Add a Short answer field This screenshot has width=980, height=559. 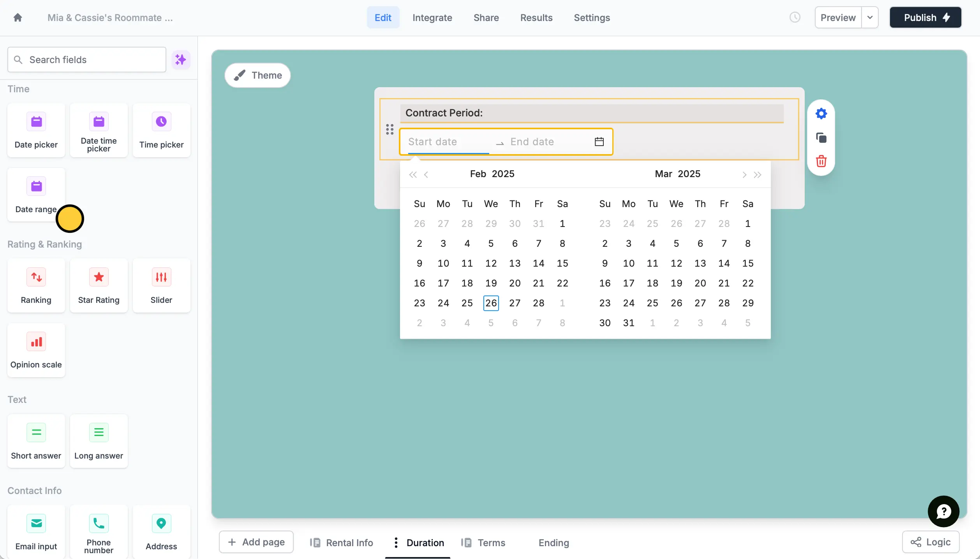pyautogui.click(x=36, y=441)
